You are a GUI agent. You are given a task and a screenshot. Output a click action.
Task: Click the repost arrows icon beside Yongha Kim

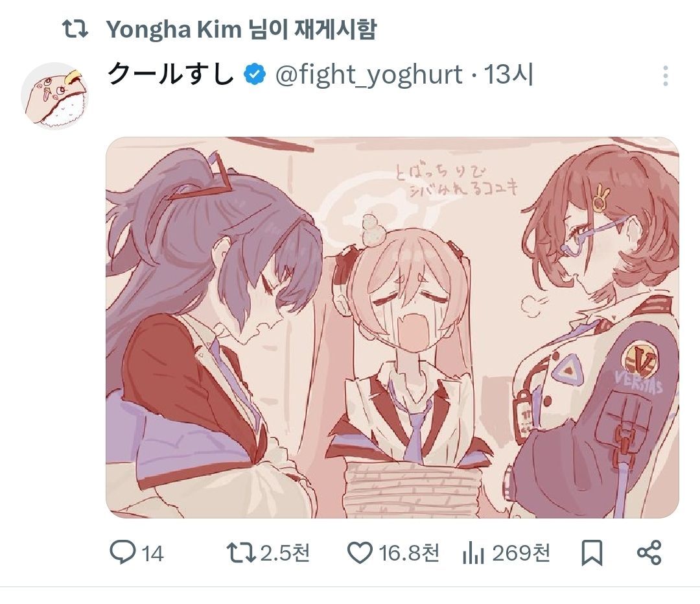tap(75, 29)
